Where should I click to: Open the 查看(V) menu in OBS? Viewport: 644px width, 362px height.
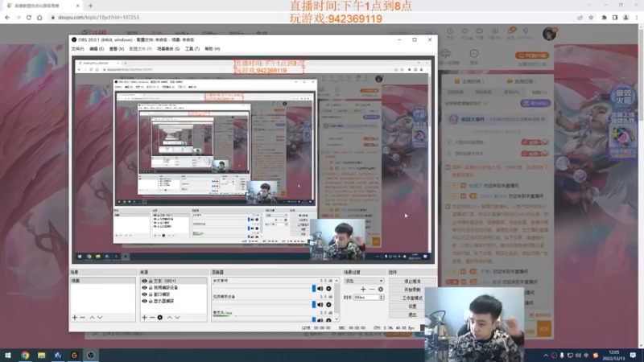pos(117,49)
